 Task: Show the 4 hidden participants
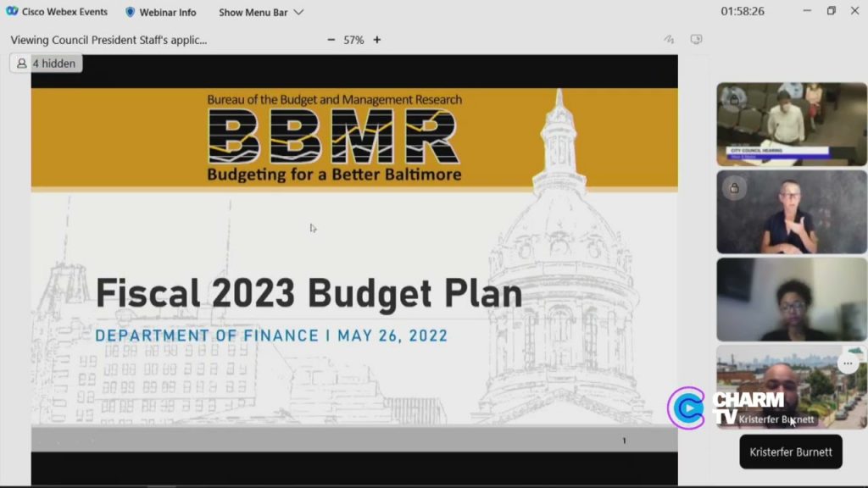coord(46,64)
